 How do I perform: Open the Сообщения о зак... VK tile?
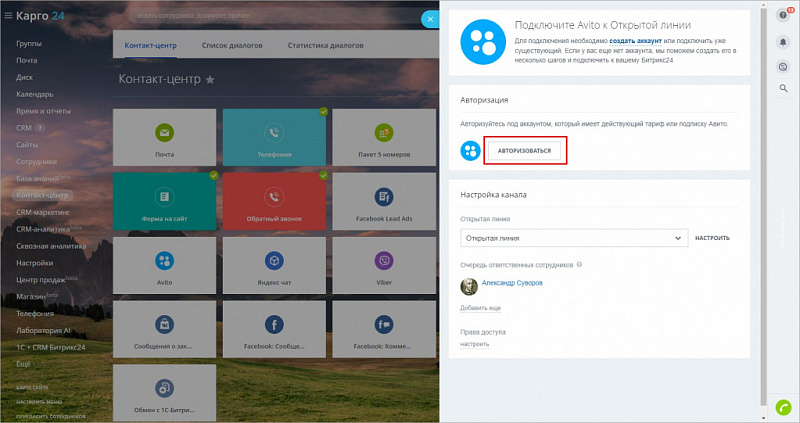tap(164, 329)
